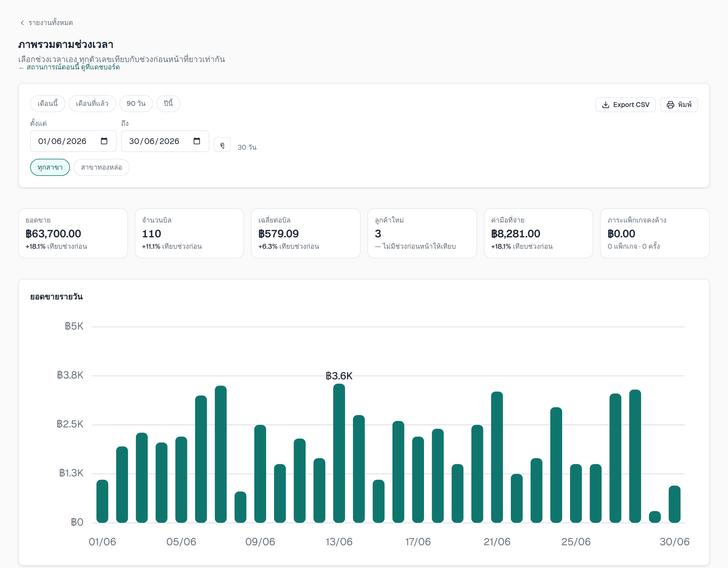728x568 pixels.
Task: Click the จำนวนบิล 110 card
Action: click(x=189, y=233)
